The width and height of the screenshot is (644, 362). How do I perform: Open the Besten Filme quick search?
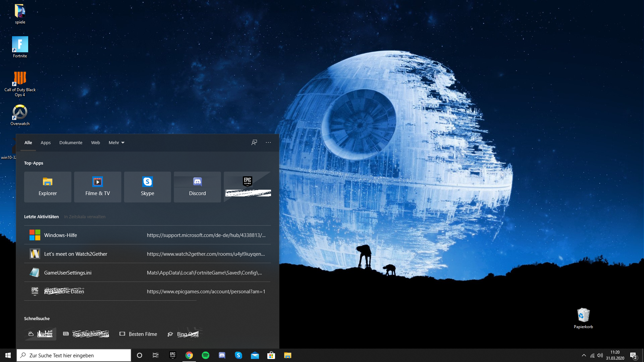[x=139, y=334]
